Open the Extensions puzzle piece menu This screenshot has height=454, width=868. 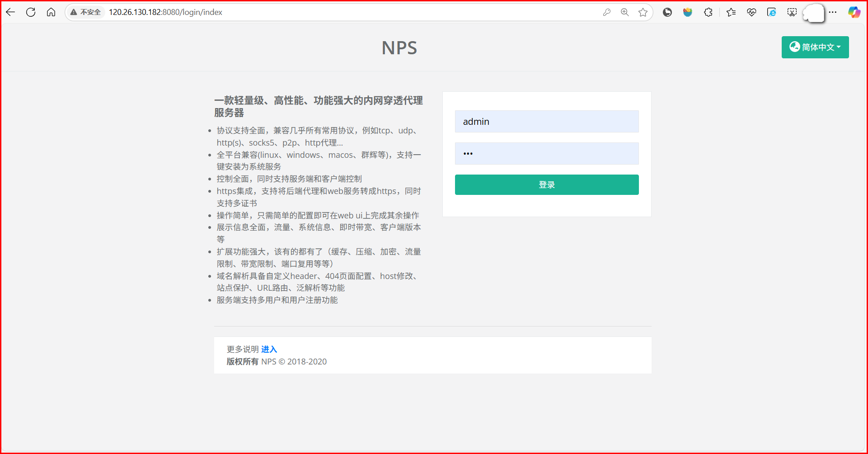point(708,12)
